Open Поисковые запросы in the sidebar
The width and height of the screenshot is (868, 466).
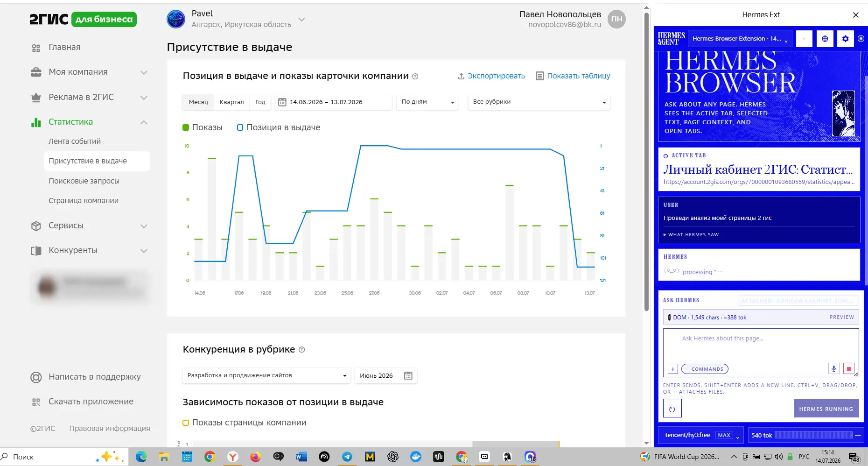point(84,181)
